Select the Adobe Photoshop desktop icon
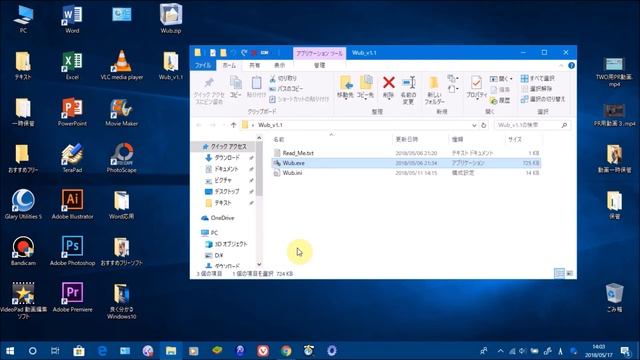 pyautogui.click(x=72, y=251)
